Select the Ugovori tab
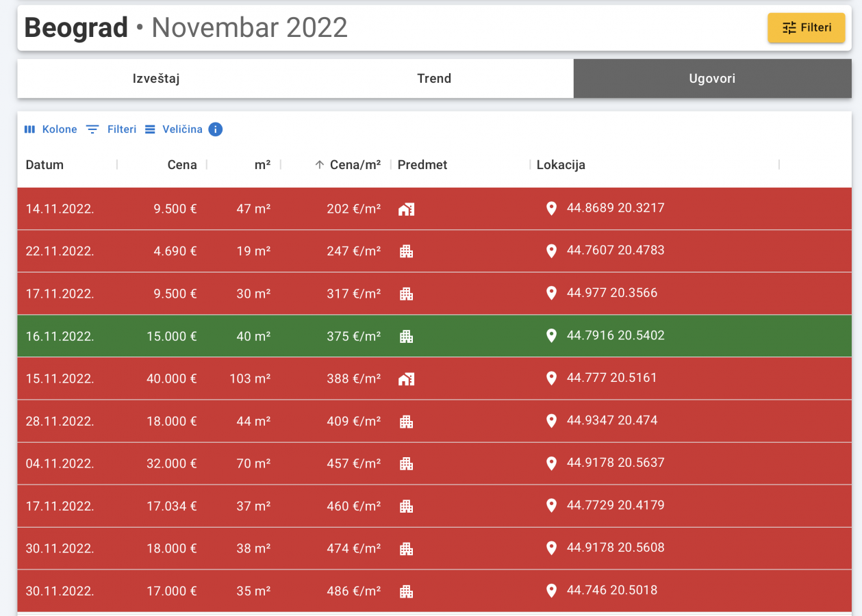The height and width of the screenshot is (616, 862). 712,79
